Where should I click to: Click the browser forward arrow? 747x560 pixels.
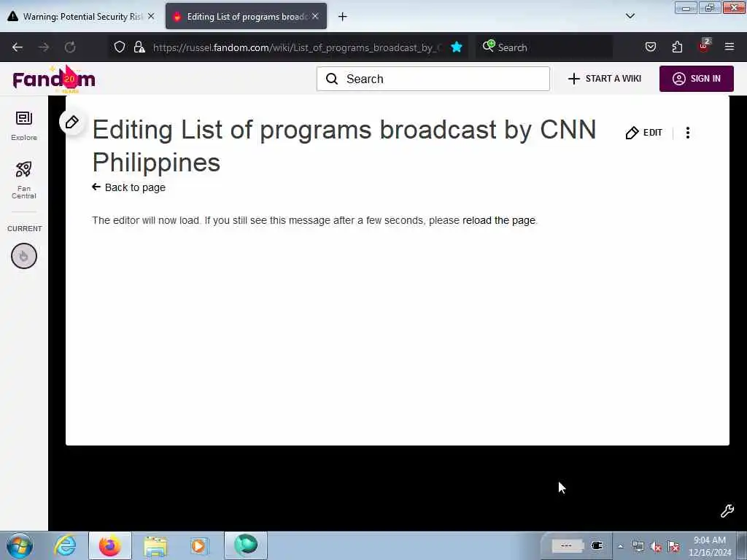click(44, 47)
